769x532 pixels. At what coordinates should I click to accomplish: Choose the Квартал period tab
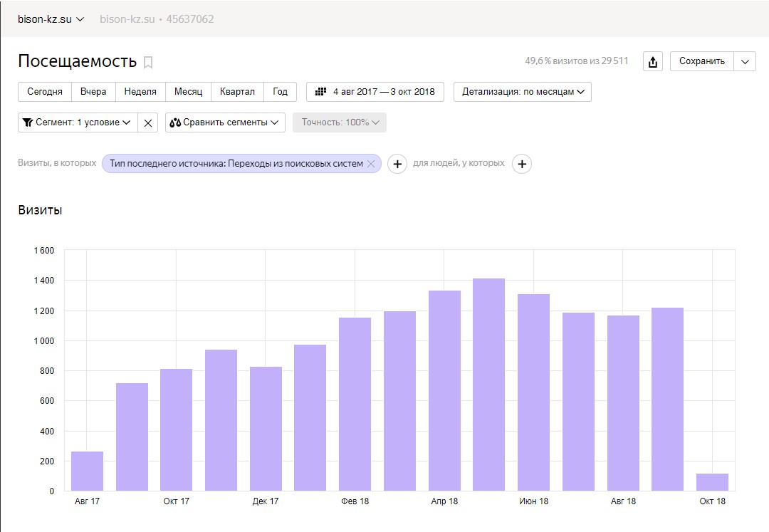[237, 92]
